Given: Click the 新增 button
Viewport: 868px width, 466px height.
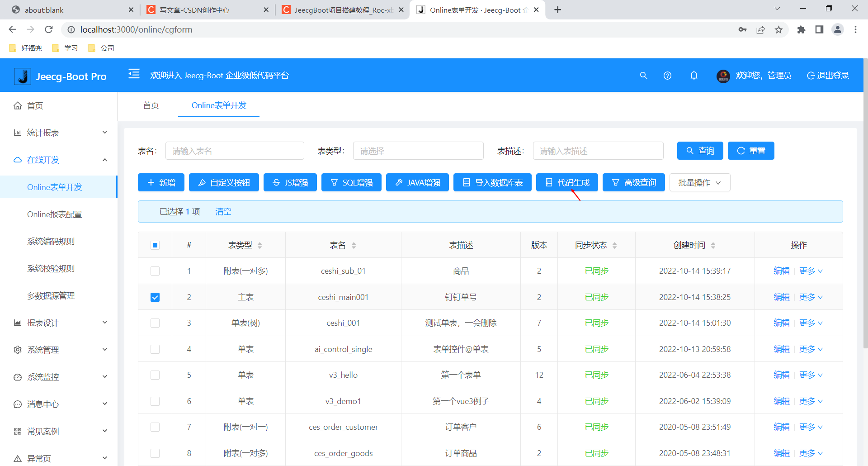Looking at the screenshot, I should (161, 182).
